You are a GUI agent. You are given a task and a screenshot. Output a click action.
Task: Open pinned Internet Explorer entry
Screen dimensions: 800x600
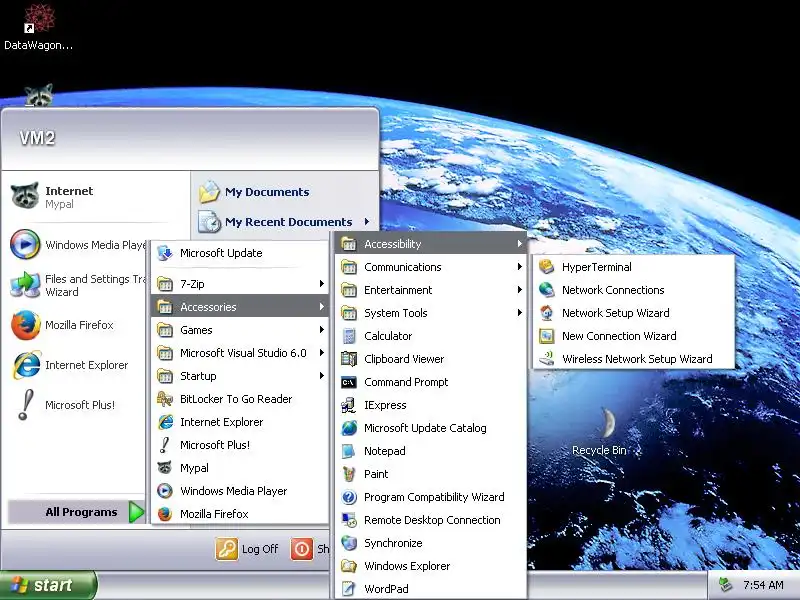[77, 365]
